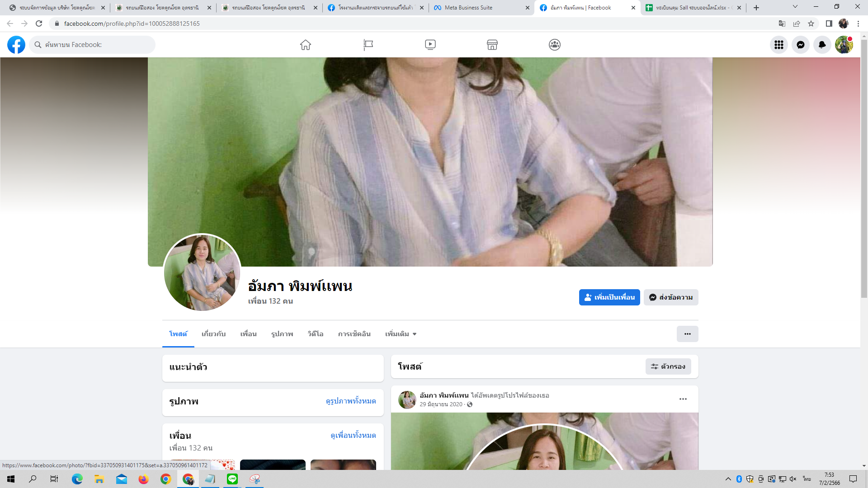This screenshot has height=488, width=868.
Task: Bookmark this page with the star icon
Action: tap(811, 23)
